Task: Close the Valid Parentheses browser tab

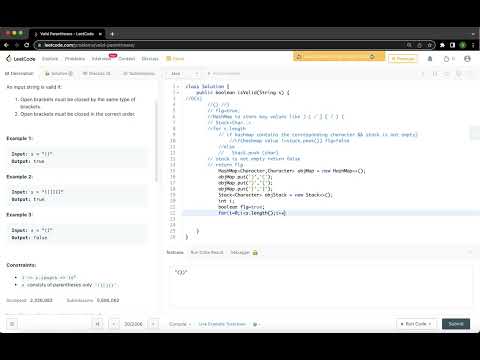Action: click(x=100, y=34)
